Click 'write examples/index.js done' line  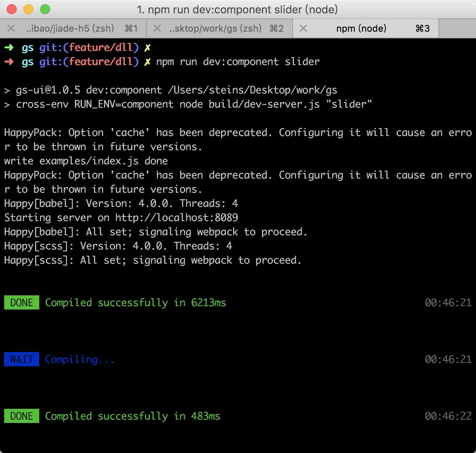tap(86, 161)
